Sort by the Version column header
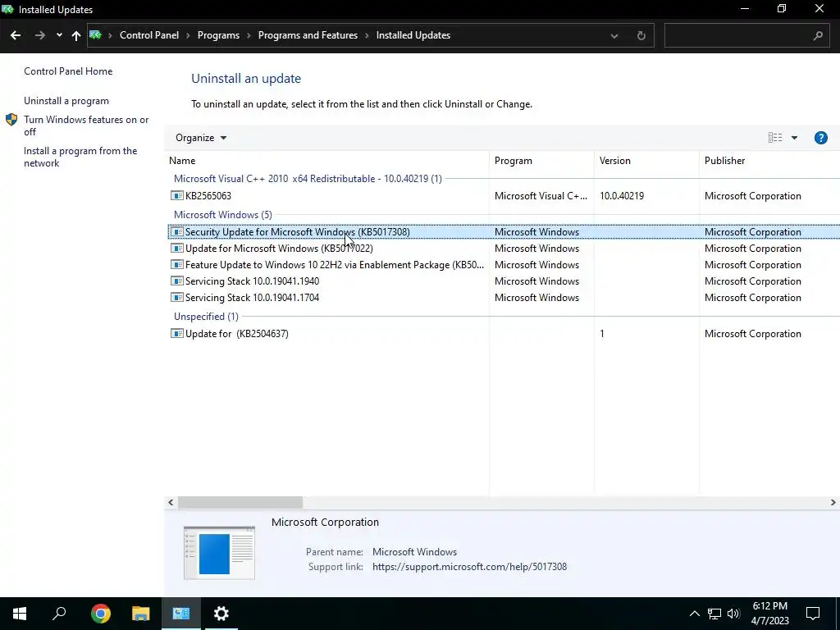Screen dimensions: 840x630 [x=646, y=161]
